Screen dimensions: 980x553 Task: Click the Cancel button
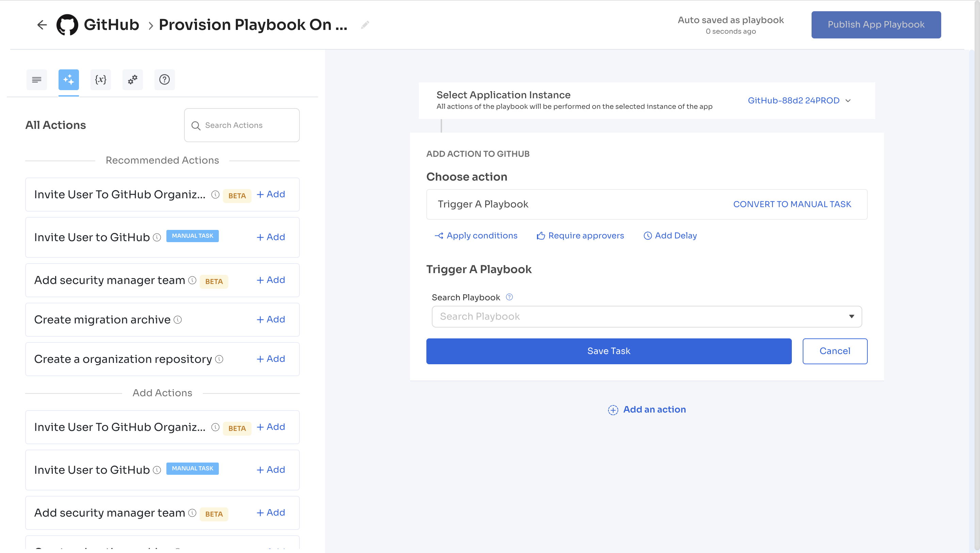coord(835,351)
